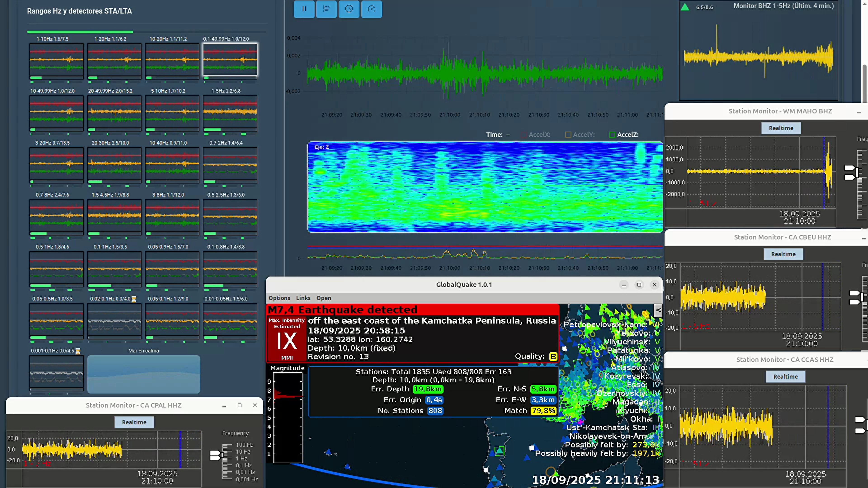This screenshot has height=488, width=868.
Task: Toggle the AccelZ series checkbox
Action: (x=612, y=135)
